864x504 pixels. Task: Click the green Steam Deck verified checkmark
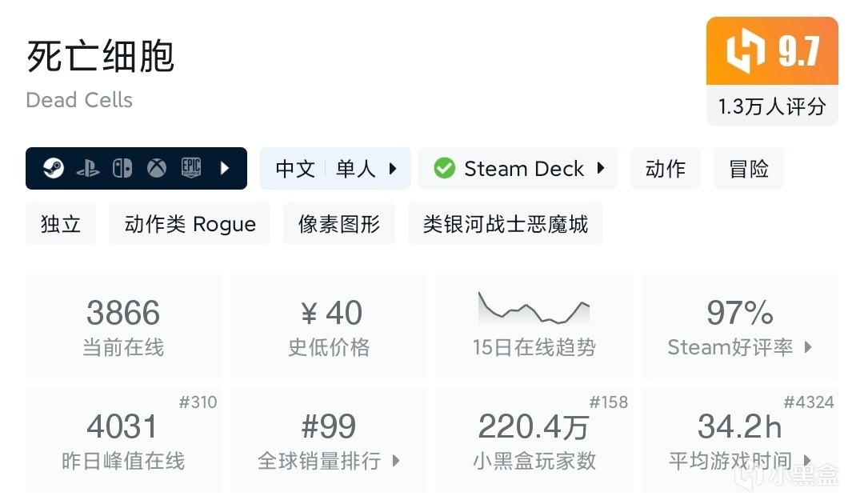pyautogui.click(x=444, y=169)
